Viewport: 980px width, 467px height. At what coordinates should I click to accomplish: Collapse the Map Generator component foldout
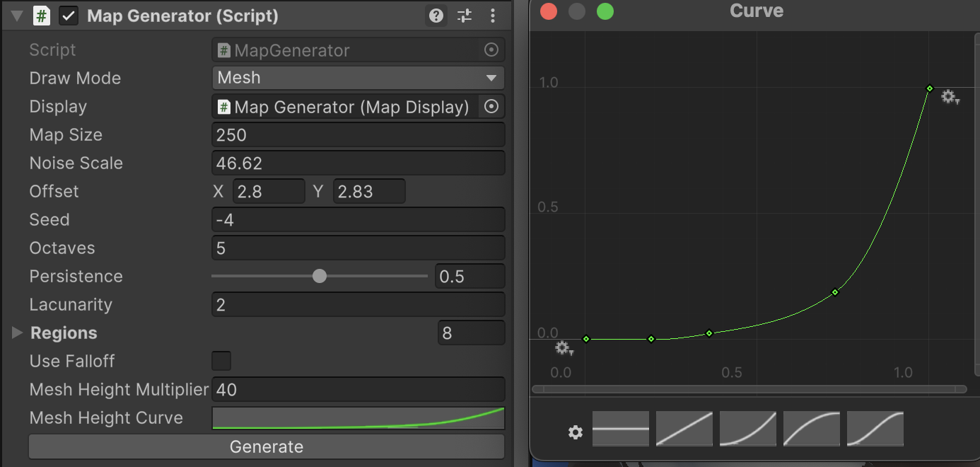point(17,16)
